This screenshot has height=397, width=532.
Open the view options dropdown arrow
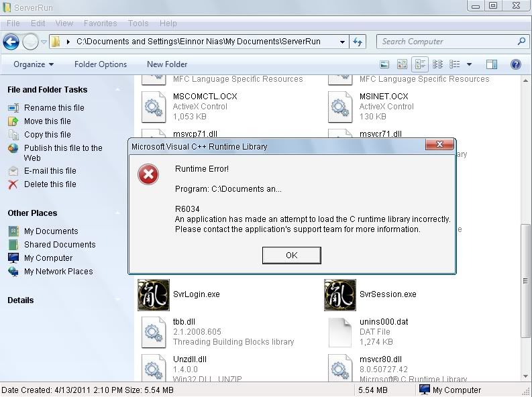click(470, 64)
